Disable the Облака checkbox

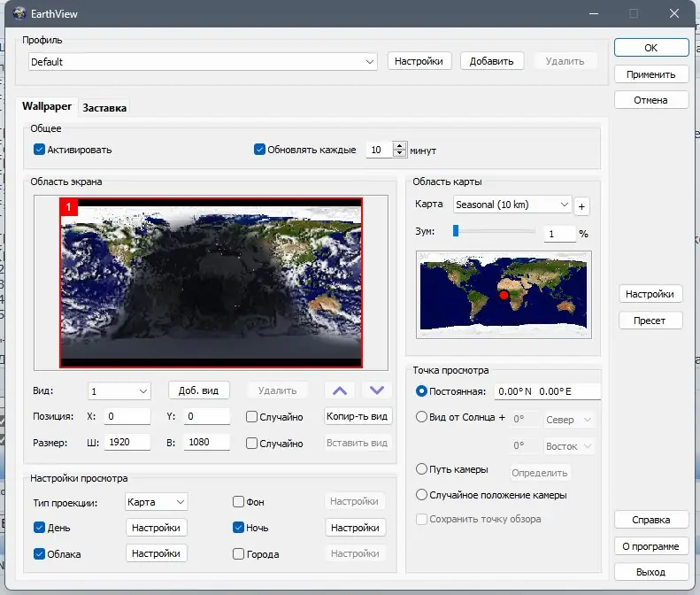[39, 554]
